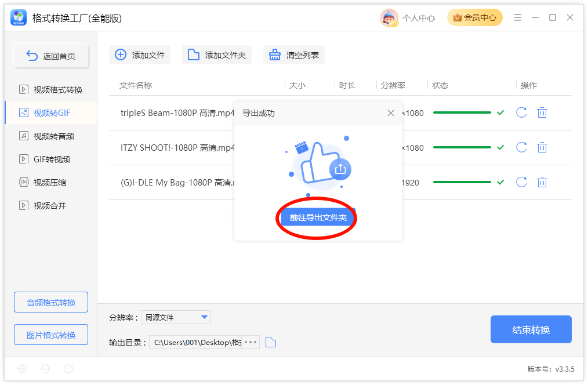Viewport: 588px width, 385px height.
Task: Click the 时长 column header
Action: click(347, 85)
